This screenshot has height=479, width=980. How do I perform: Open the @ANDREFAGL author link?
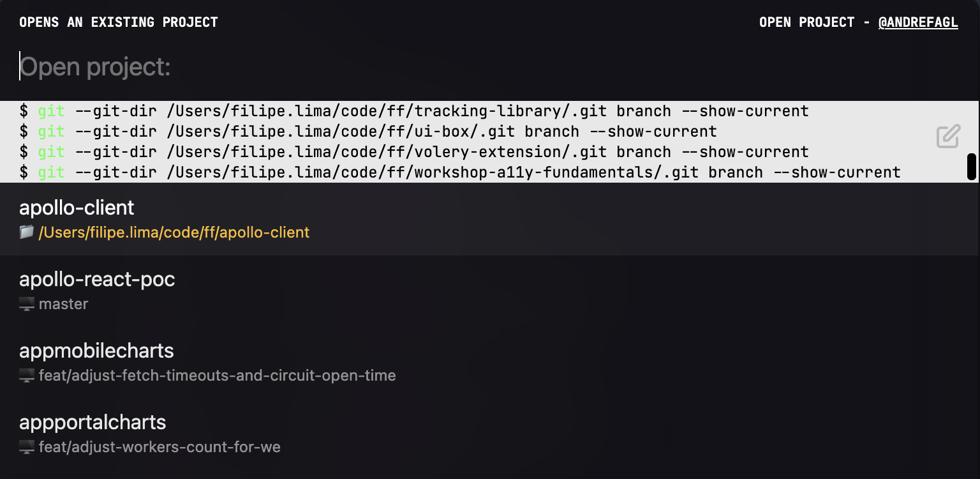pos(918,22)
